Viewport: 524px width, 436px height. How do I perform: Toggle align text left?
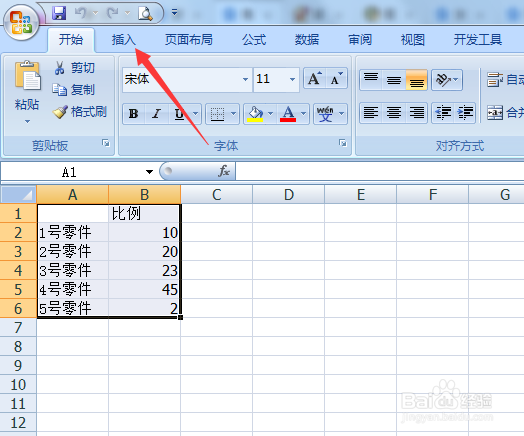click(371, 113)
